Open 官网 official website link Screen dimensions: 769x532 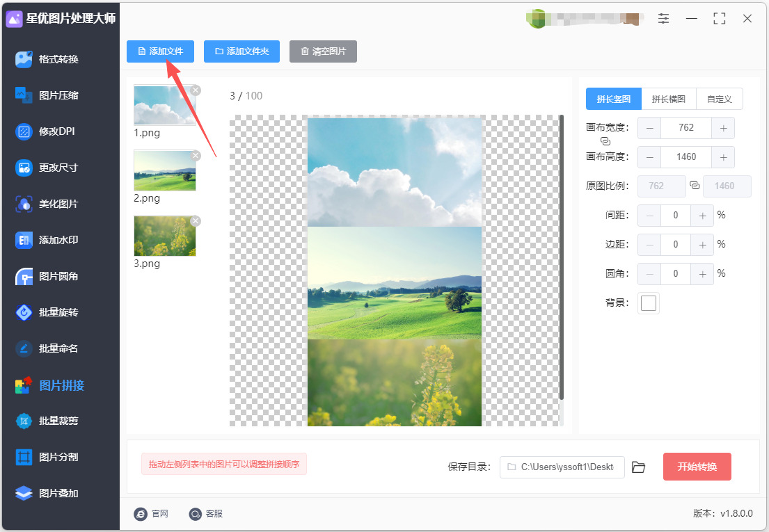point(151,513)
